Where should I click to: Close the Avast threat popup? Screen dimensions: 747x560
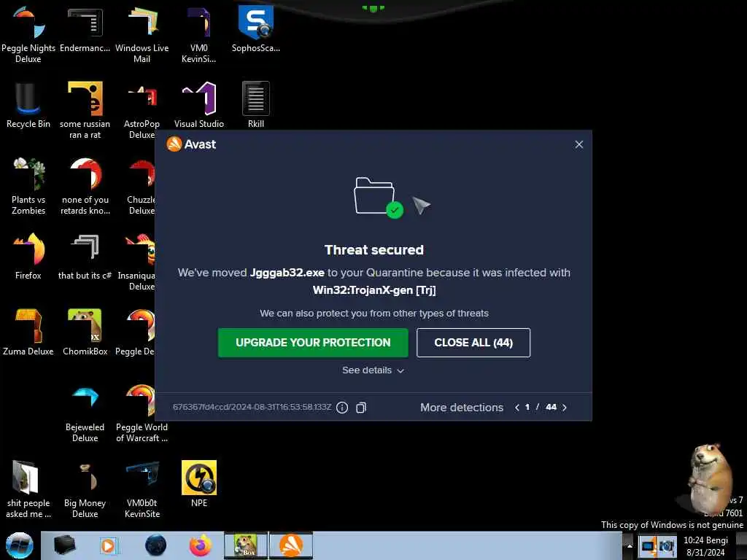578,144
